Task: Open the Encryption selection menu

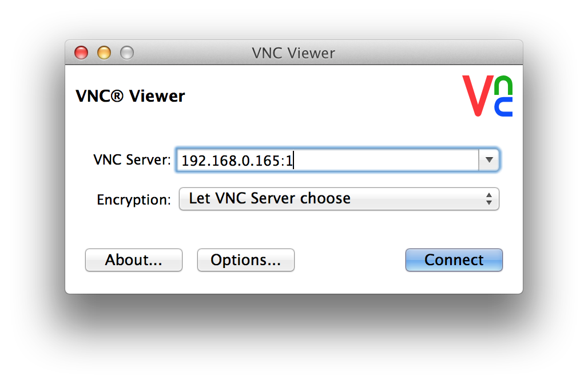Action: click(339, 198)
